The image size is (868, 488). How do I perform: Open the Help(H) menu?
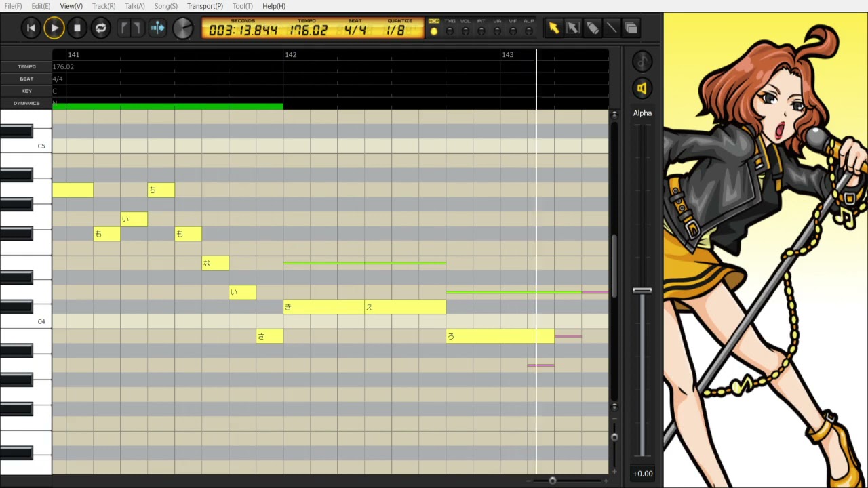[274, 6]
